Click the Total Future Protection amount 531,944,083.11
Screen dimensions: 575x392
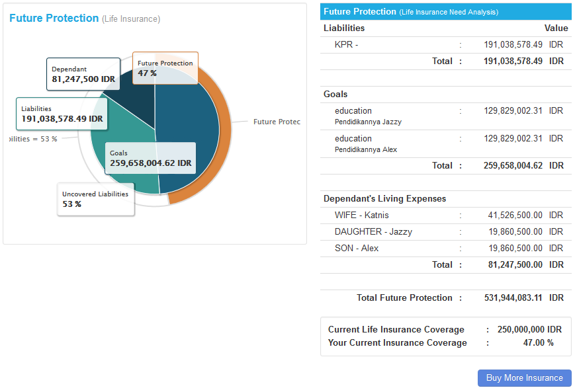pyautogui.click(x=513, y=298)
